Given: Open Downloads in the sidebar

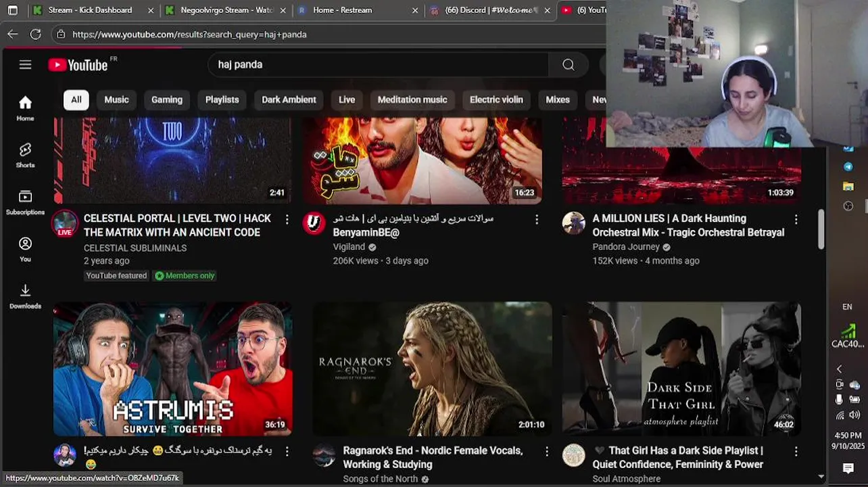Looking at the screenshot, I should pos(25,296).
